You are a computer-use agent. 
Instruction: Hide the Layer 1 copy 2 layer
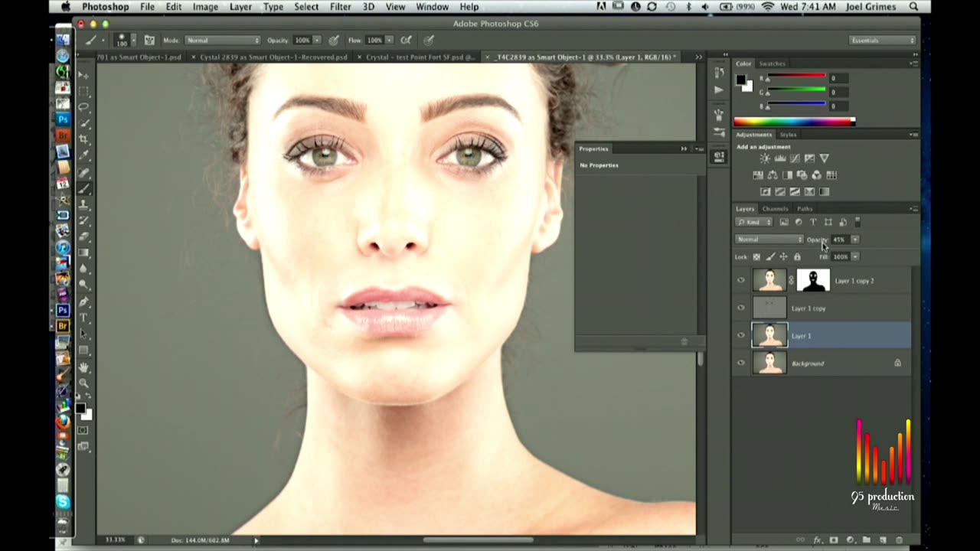[x=740, y=281]
